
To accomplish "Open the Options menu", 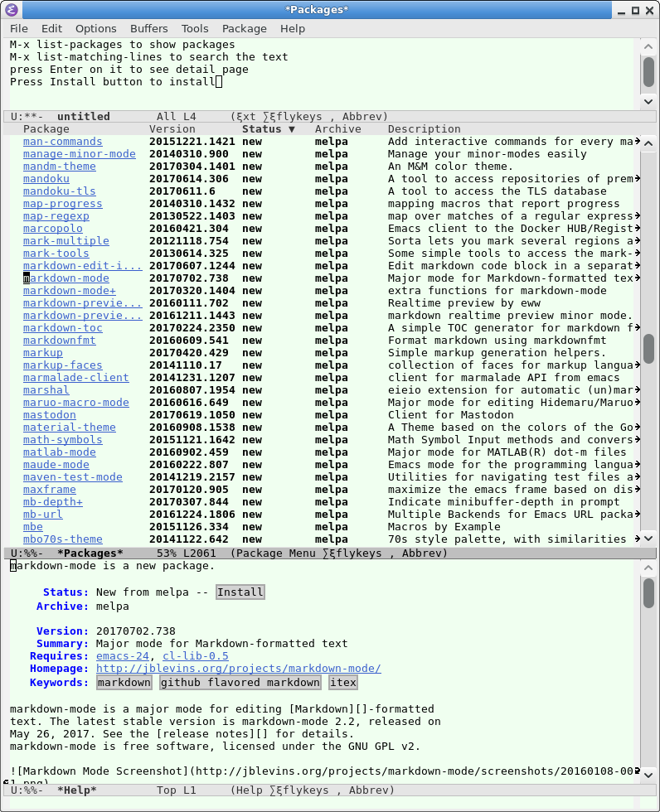I will click(96, 28).
